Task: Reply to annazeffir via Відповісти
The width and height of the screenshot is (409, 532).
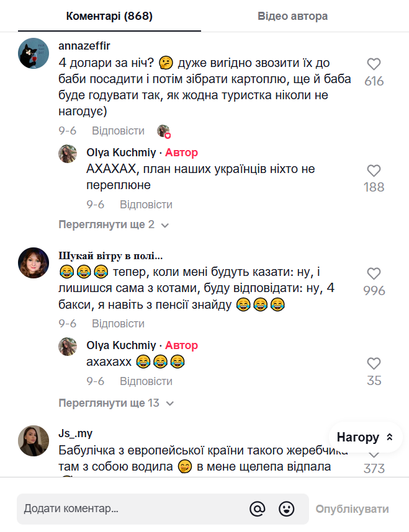Action: [x=118, y=131]
